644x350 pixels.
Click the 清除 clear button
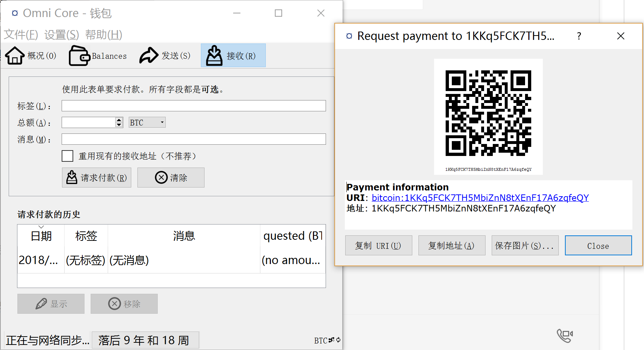pyautogui.click(x=171, y=177)
